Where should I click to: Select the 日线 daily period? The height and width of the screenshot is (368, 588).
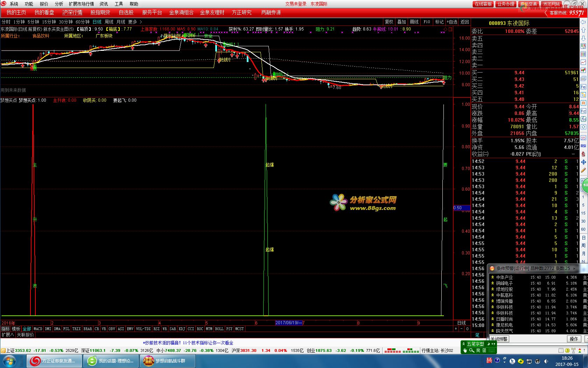97,22
